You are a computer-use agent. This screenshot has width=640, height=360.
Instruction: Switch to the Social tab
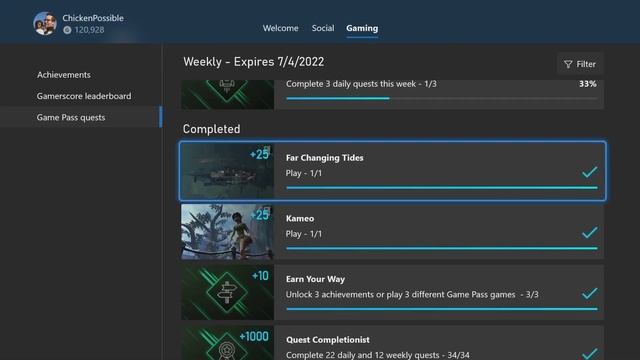pos(323,28)
